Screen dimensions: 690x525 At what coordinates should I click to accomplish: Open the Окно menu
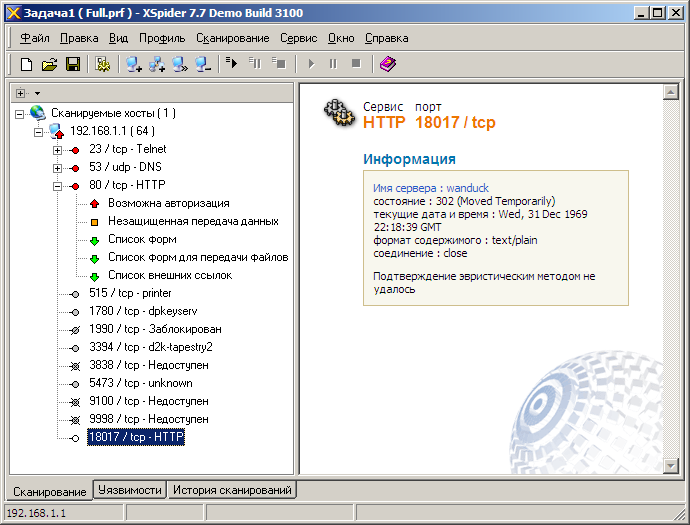[x=341, y=38]
